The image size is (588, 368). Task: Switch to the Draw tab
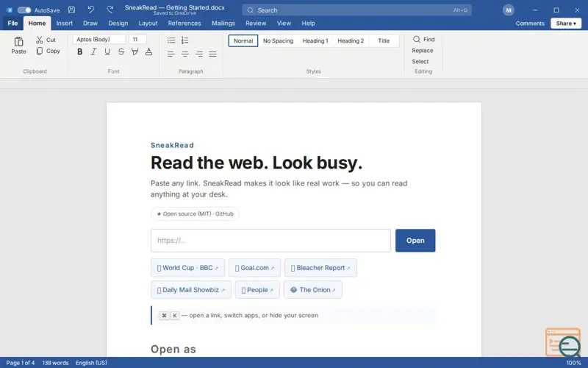pos(90,24)
